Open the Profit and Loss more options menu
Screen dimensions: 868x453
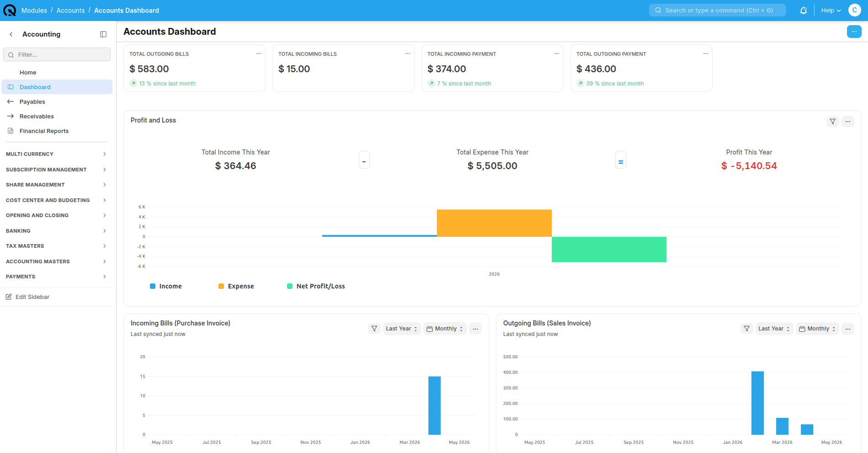[x=848, y=122]
